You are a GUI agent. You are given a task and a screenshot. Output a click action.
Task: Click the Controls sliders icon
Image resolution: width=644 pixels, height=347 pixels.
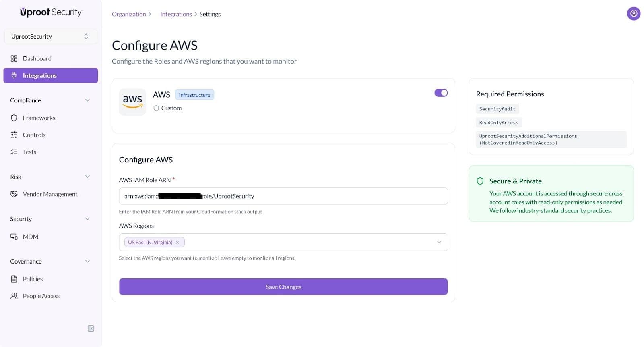coord(14,135)
